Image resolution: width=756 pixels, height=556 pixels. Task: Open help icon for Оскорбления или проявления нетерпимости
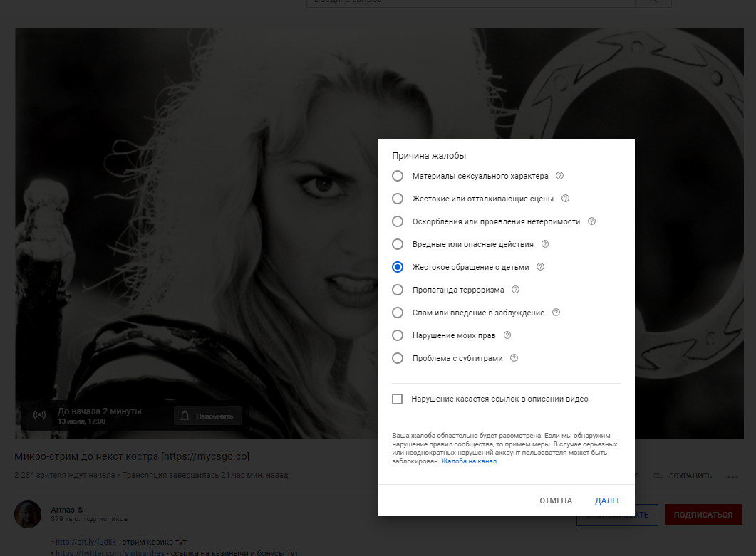pos(591,221)
